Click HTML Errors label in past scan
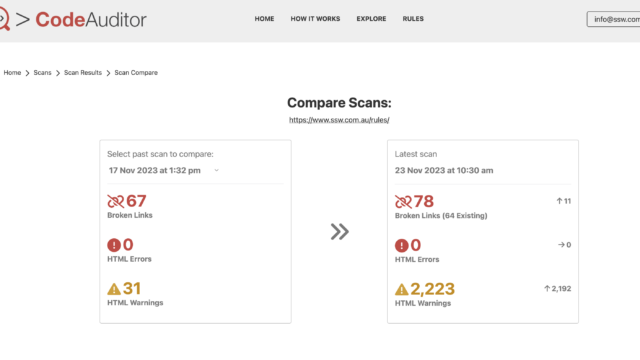Viewport: 640px width, 360px height. tap(129, 259)
